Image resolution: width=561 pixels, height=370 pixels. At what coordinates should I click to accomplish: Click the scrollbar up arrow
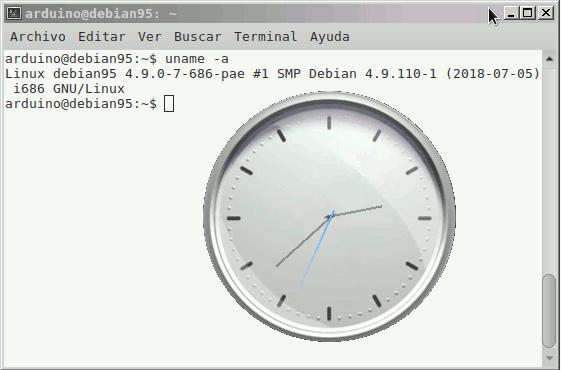click(549, 59)
